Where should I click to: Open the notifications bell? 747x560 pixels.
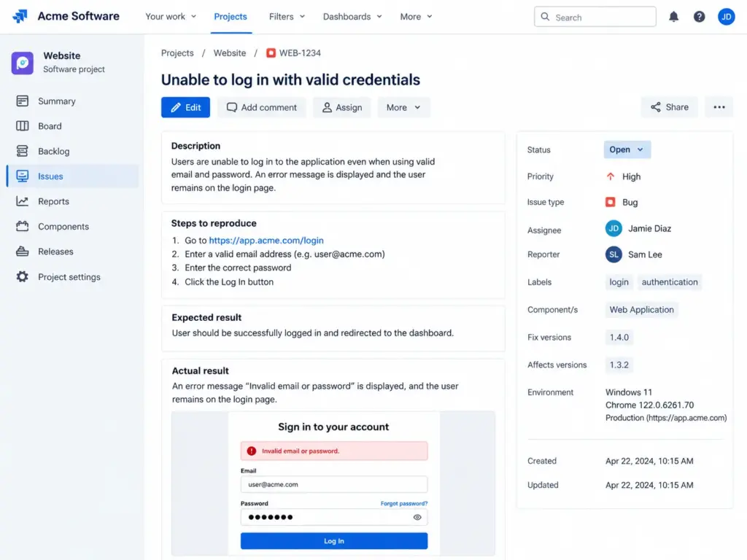pyautogui.click(x=673, y=17)
